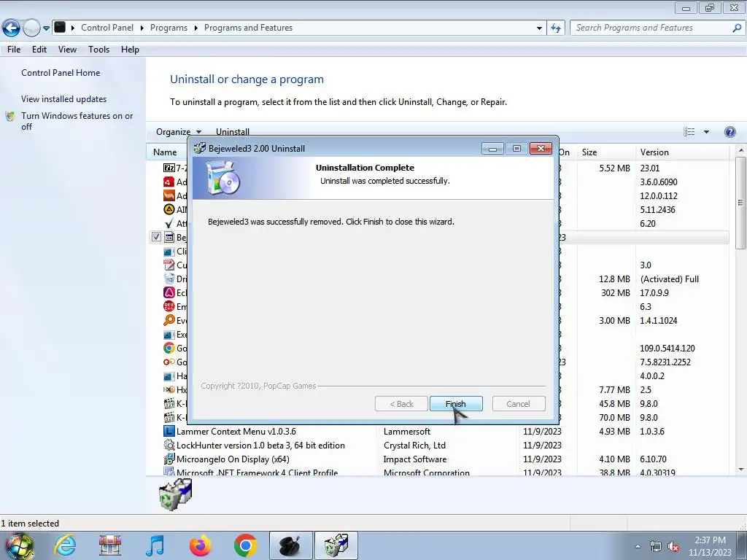Open View installed updates link

[x=64, y=99]
